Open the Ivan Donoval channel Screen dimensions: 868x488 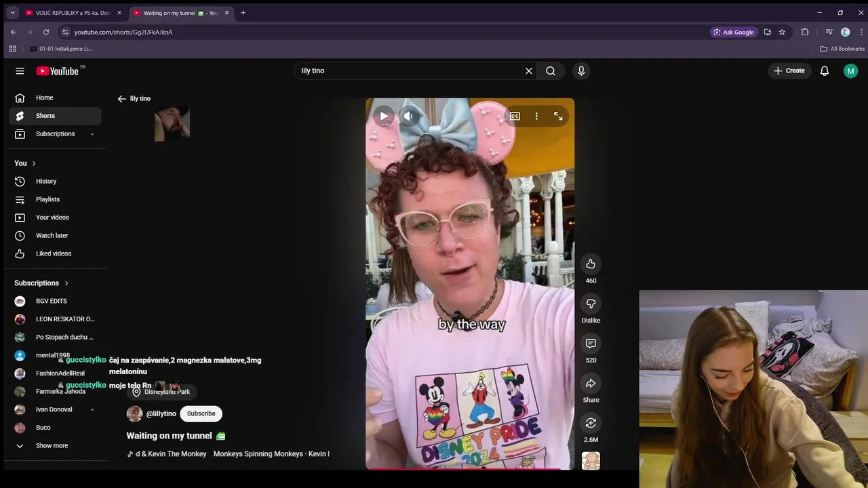55,409
